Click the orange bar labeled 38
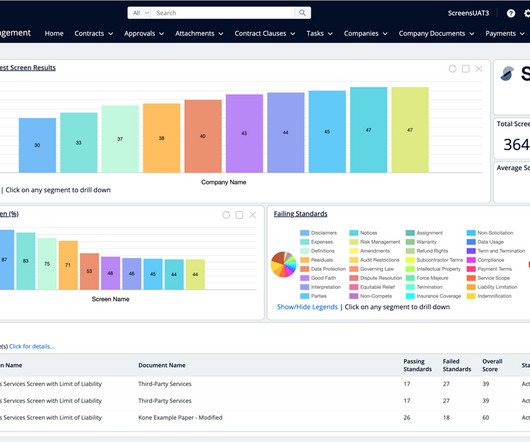 (162, 138)
